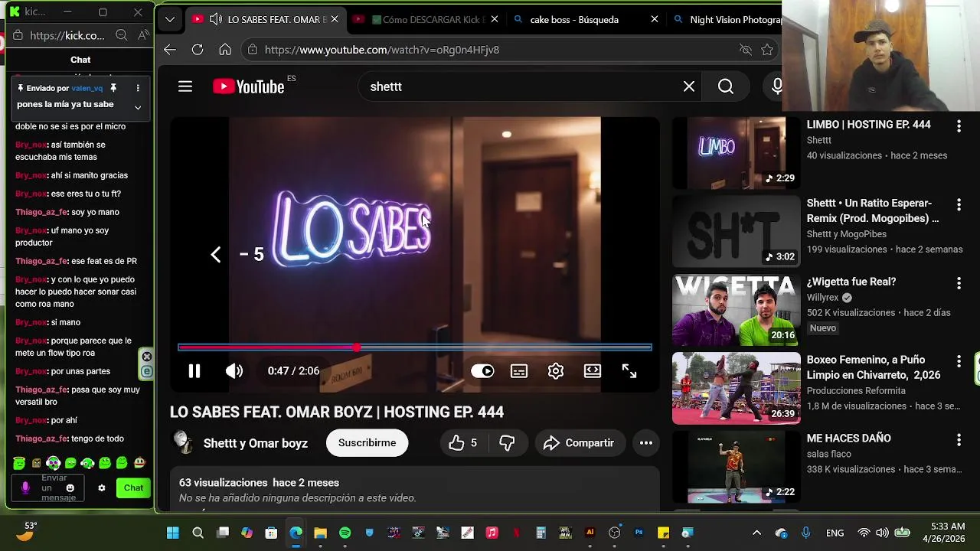Switch to cake boss - Búsqueda tab
The width and height of the screenshot is (980, 551).
point(586,19)
